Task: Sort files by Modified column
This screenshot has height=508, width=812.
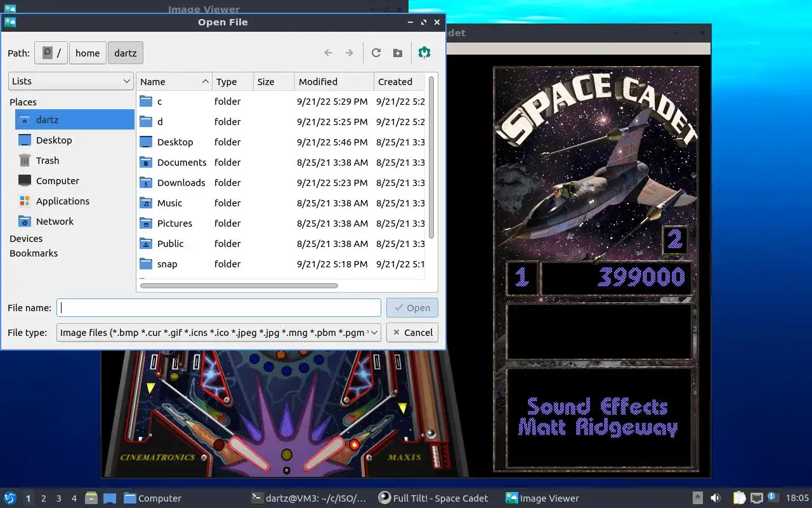Action: click(334, 81)
